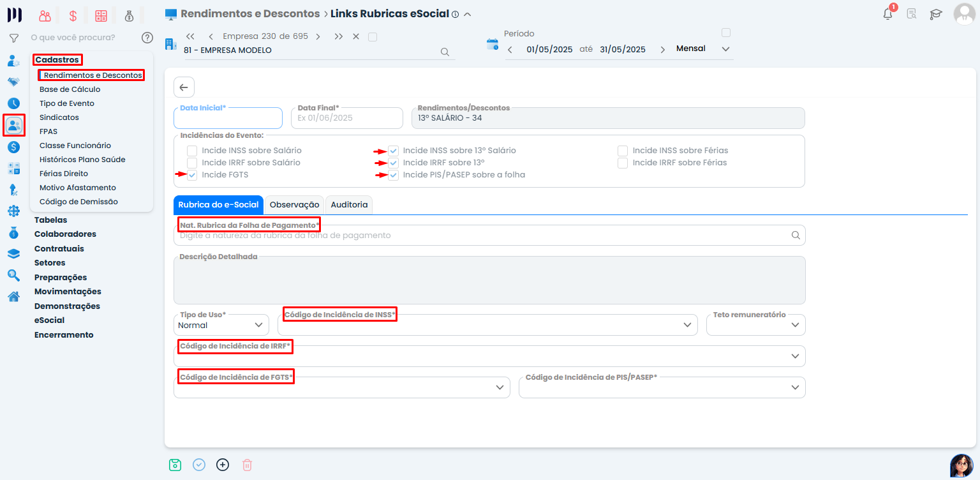The image size is (980, 480).
Task: Switch to the Observação tab
Action: [x=294, y=205]
